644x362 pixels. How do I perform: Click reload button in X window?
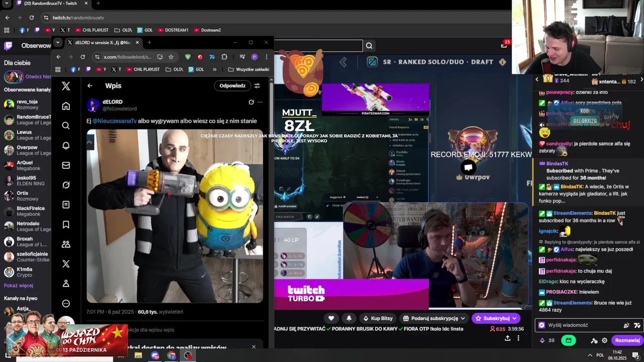[x=83, y=57]
